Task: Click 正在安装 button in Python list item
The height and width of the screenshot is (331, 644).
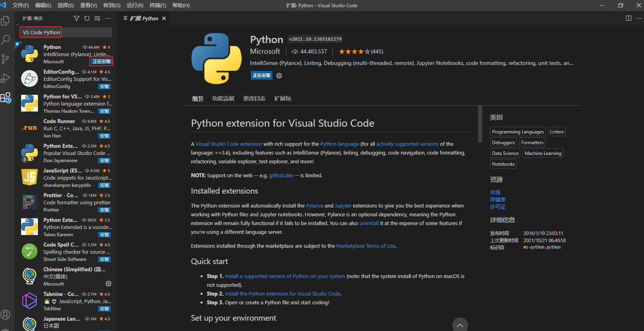Action: (102, 61)
